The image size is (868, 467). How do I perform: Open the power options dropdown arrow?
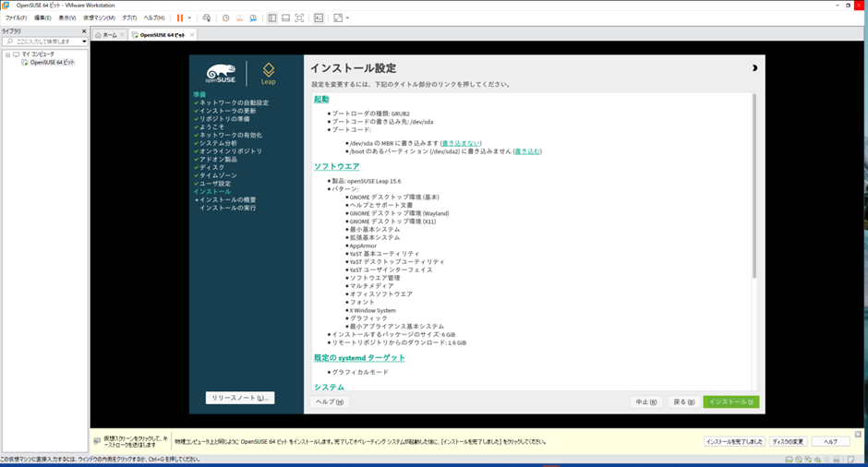pyautogui.click(x=190, y=18)
